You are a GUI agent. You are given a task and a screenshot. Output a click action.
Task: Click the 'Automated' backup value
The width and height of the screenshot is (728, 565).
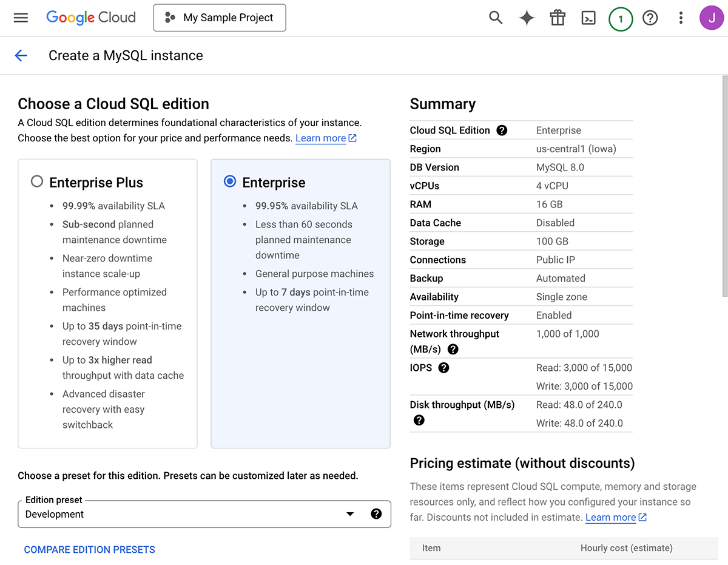pos(561,279)
